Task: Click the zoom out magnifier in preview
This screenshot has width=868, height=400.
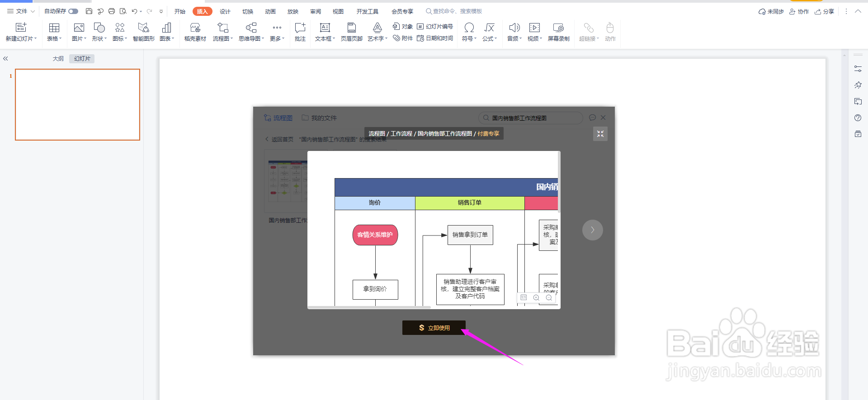Action: [x=549, y=298]
